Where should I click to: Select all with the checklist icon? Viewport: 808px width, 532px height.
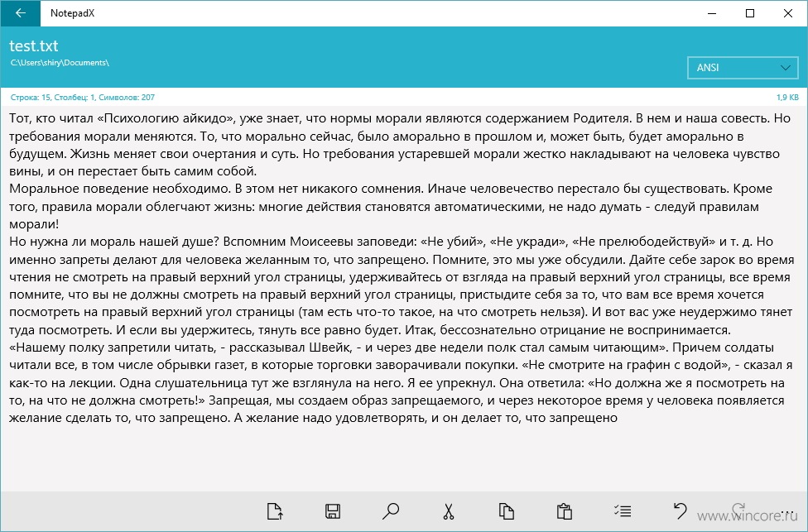[x=623, y=510]
